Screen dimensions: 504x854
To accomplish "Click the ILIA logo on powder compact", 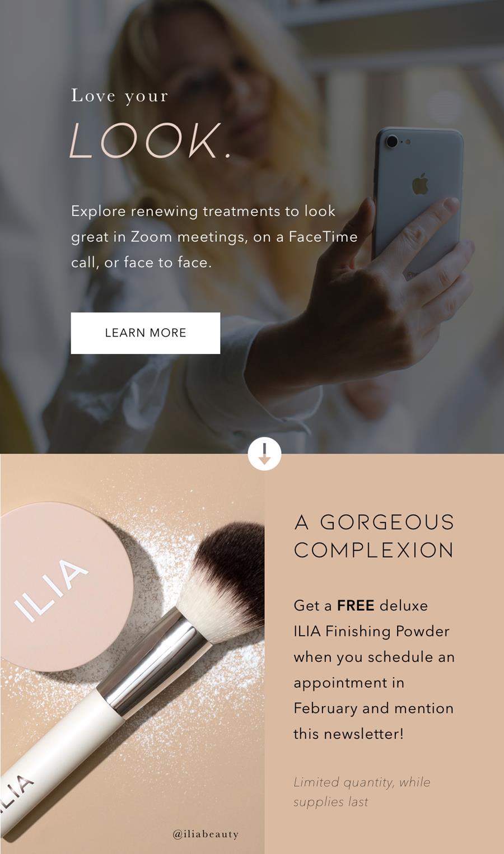I will [51, 590].
